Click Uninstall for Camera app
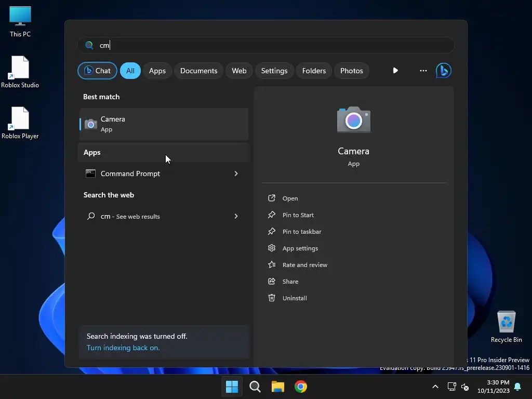This screenshot has height=399, width=532. [295, 298]
